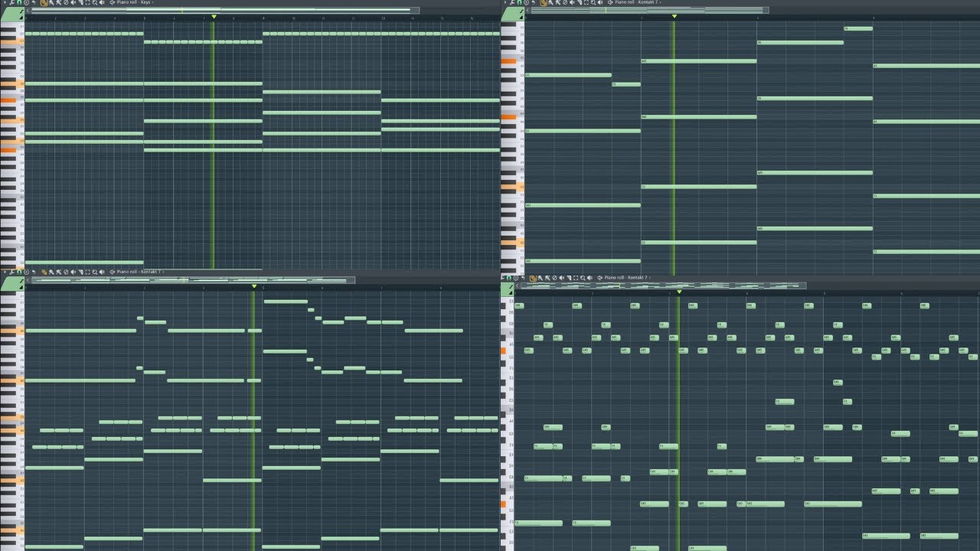980x551 pixels.
Task: Open piano roll menu arrow in top-right Kontakt 7
Action: (505, 2)
